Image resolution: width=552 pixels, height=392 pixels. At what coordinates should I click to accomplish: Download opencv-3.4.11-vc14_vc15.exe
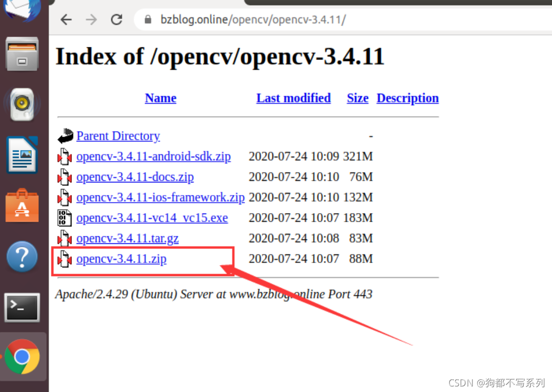152,218
